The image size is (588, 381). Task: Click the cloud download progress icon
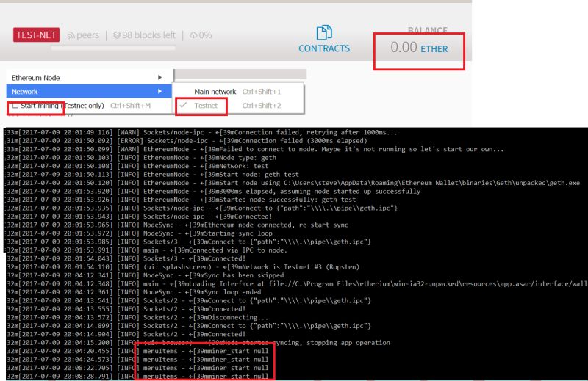[x=193, y=35]
